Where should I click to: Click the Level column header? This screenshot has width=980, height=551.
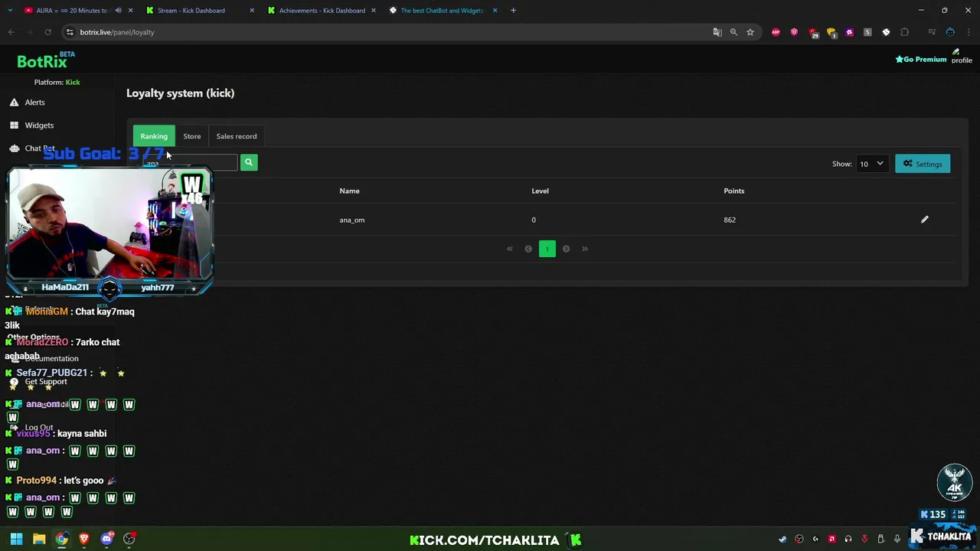pos(540,191)
